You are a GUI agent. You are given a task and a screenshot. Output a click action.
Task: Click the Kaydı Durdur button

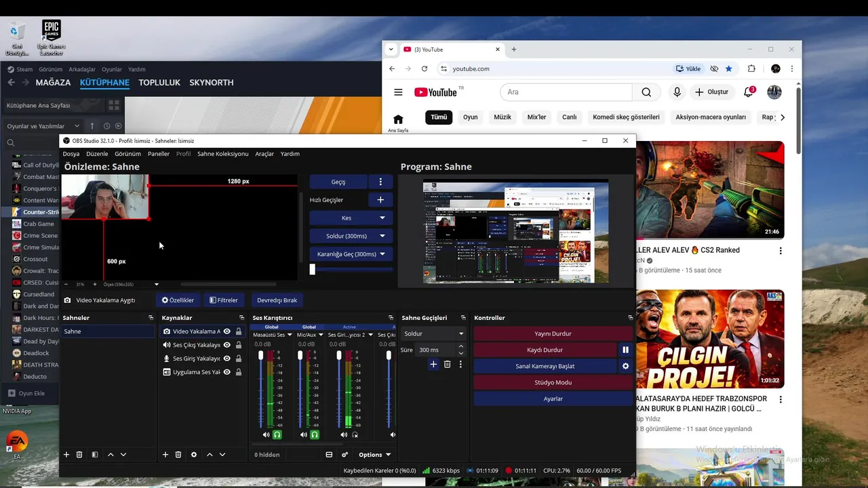click(x=545, y=350)
